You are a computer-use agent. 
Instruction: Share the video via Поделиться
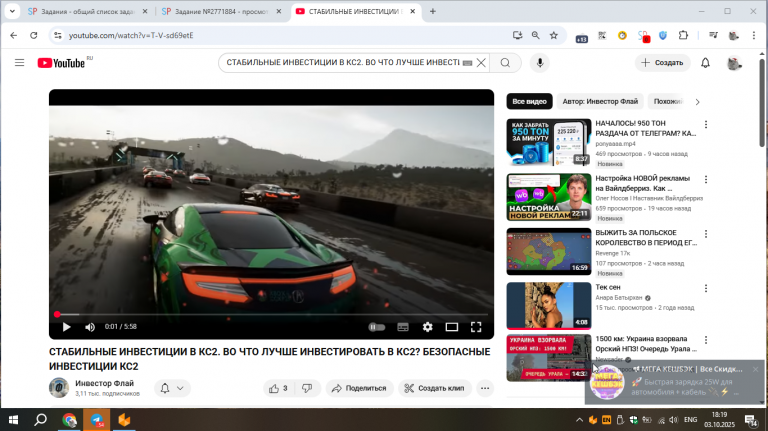coord(360,388)
